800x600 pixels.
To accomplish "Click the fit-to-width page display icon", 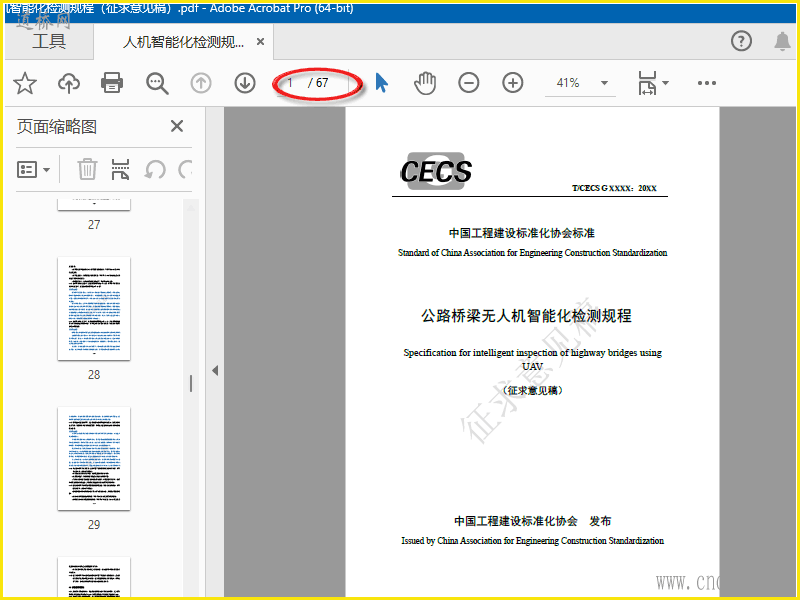I will click(x=647, y=83).
